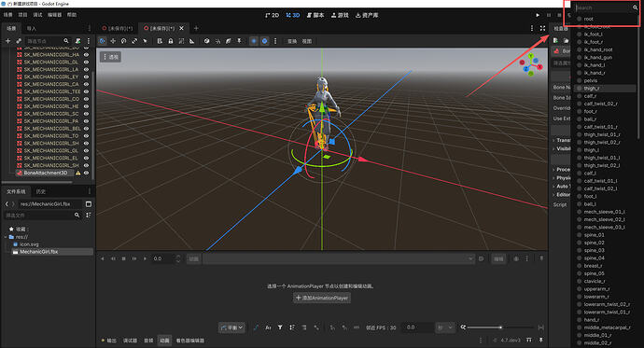Open the 视图 view menu button
Image resolution: width=644 pixels, height=348 pixels.
pos(307,41)
